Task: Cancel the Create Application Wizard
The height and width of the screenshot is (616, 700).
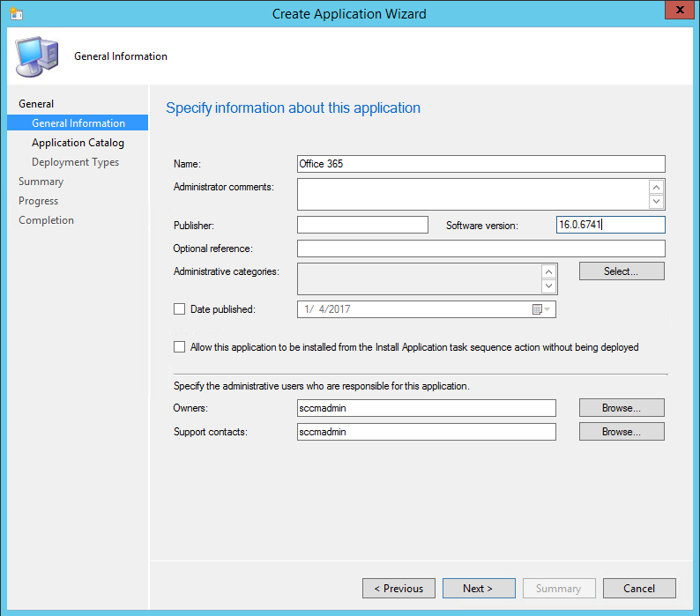Action: (639, 589)
